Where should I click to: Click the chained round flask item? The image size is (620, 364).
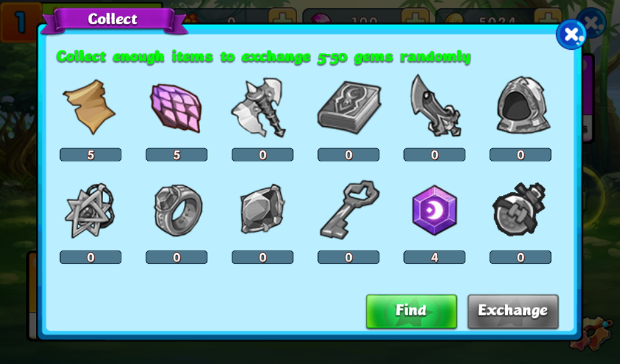(x=519, y=209)
